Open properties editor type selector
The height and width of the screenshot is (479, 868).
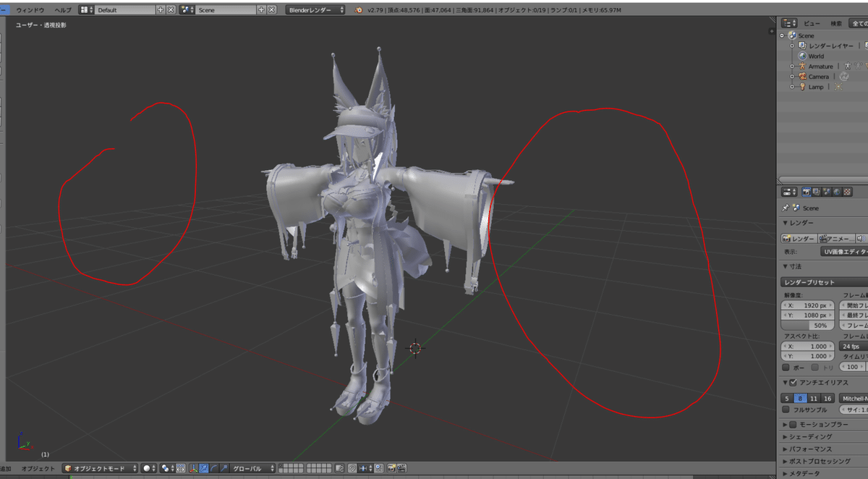(x=789, y=192)
